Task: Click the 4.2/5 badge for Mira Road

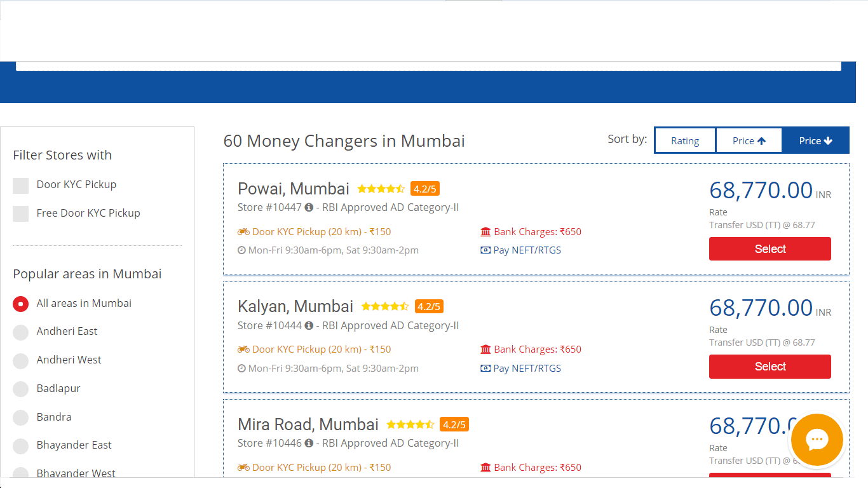Action: click(x=454, y=424)
